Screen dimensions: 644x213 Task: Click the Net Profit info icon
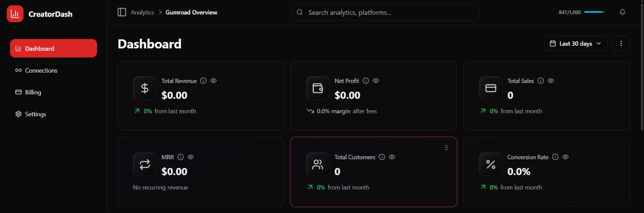pyautogui.click(x=365, y=81)
